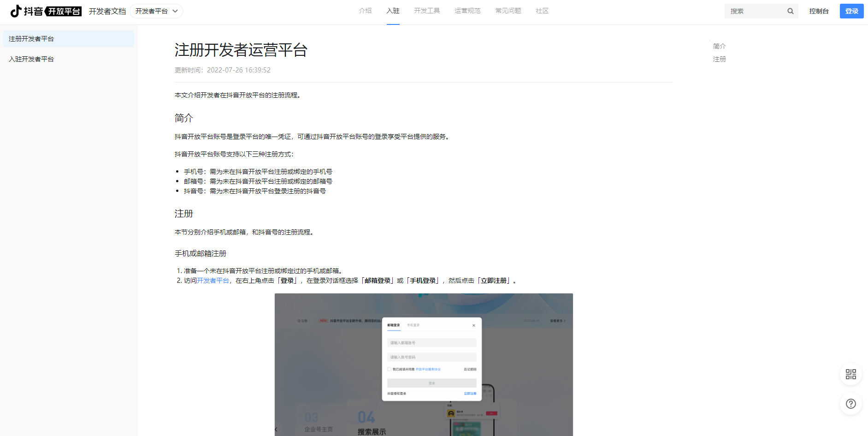Open the 开发工具 nav tab
Screen dimensions: 868x436
427,11
